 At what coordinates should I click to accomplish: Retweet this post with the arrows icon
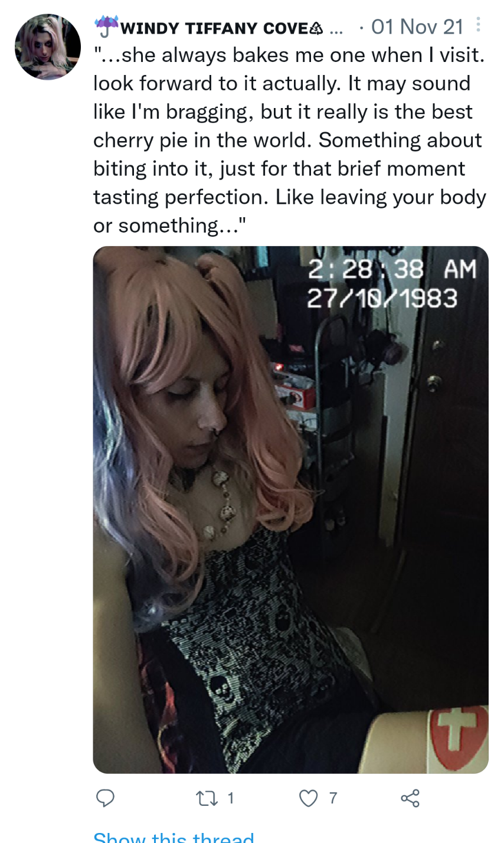click(x=206, y=798)
